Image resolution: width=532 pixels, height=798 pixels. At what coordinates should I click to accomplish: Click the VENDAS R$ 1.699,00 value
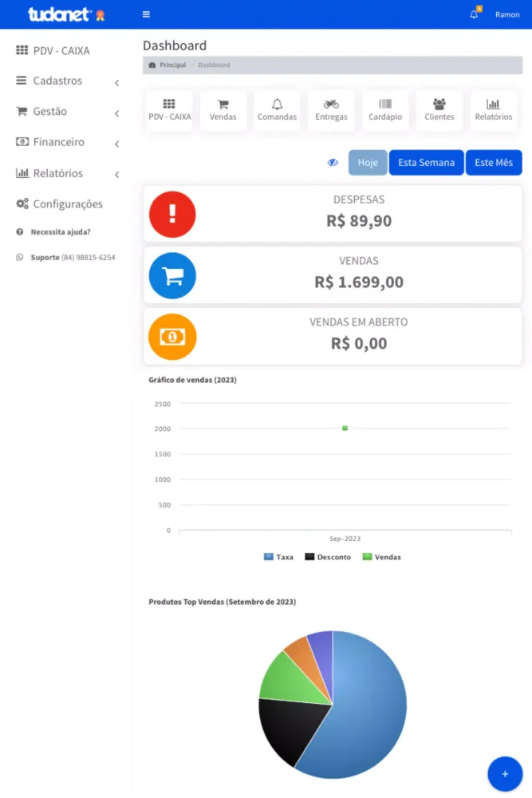coord(359,282)
